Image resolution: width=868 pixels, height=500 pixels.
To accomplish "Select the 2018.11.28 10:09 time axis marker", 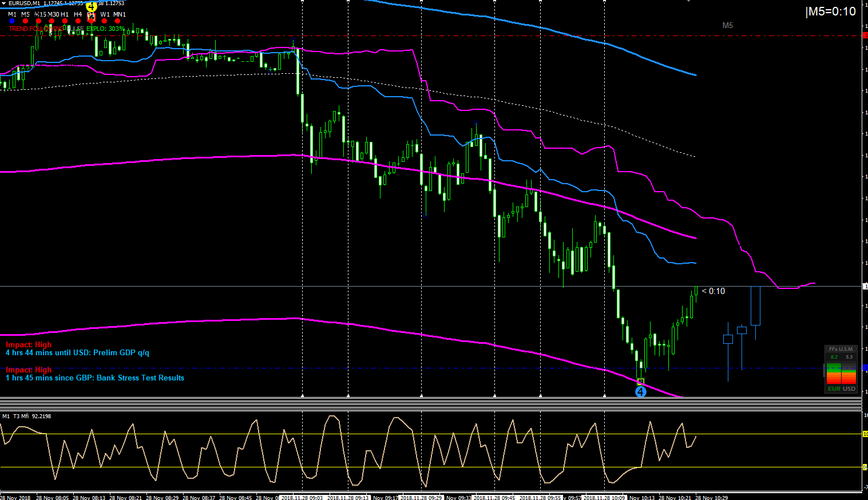I will click(x=604, y=498).
